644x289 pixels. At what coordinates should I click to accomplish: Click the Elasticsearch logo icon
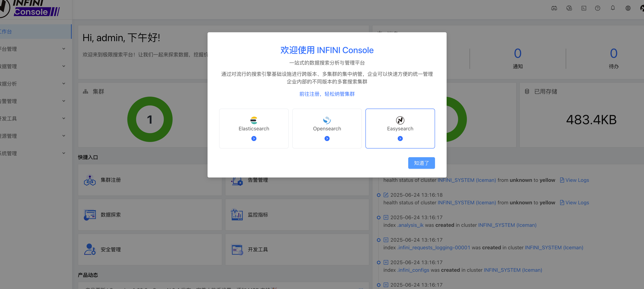tap(254, 120)
